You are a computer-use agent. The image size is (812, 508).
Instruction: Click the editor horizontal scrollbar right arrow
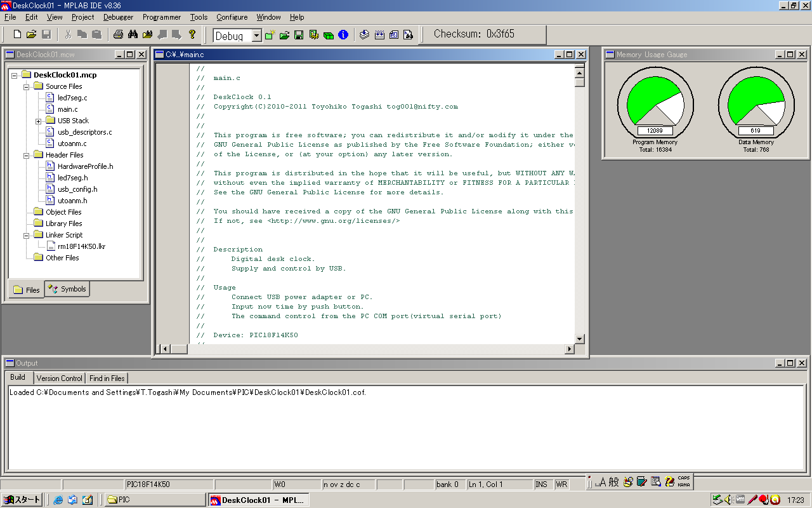tap(569, 349)
